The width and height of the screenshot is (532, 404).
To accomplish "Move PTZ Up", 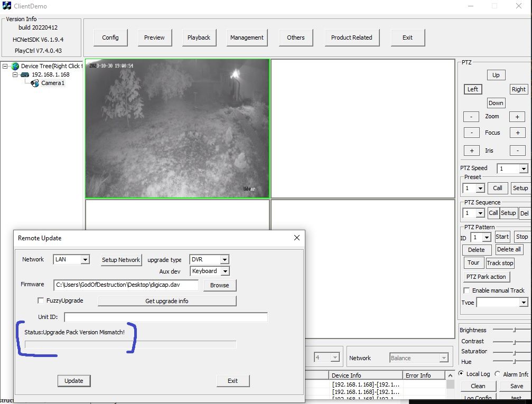I will coord(496,75).
